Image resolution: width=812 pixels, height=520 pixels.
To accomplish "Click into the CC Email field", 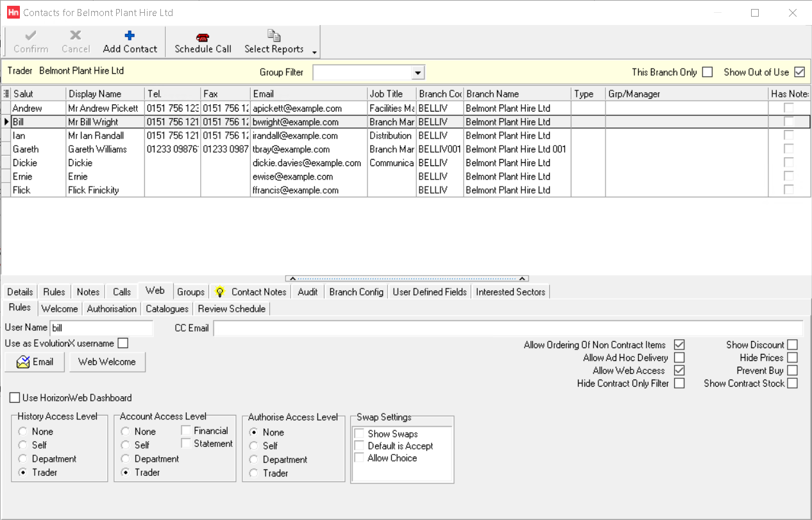I will [x=508, y=328].
